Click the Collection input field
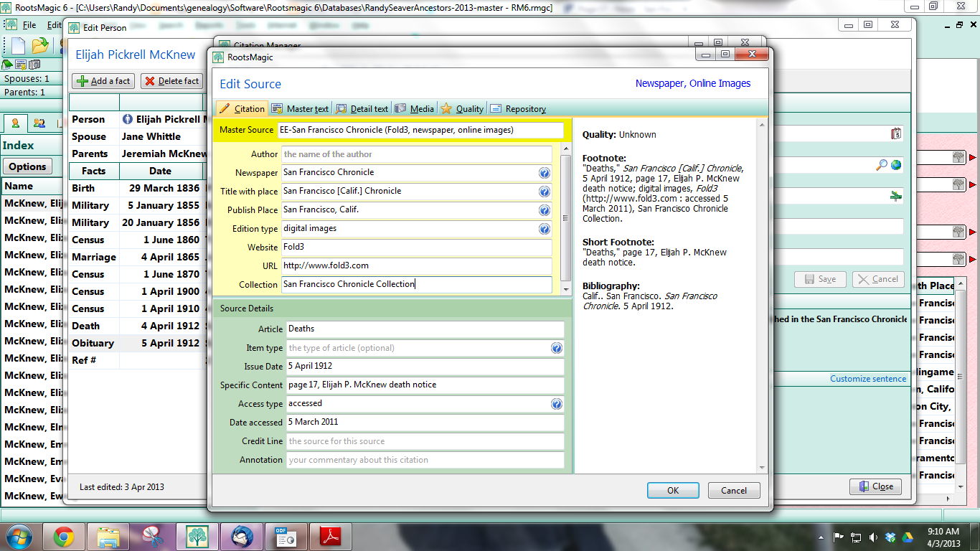 [x=416, y=285]
